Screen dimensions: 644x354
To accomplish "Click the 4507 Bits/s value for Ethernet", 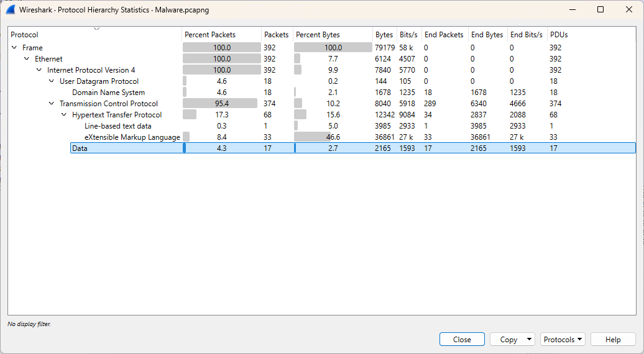I will coord(407,58).
